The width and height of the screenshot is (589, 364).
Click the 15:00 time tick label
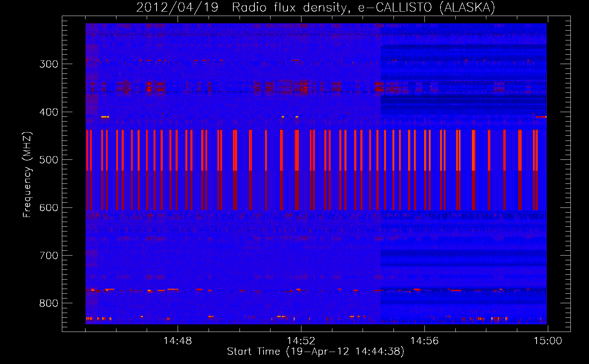[x=548, y=341]
